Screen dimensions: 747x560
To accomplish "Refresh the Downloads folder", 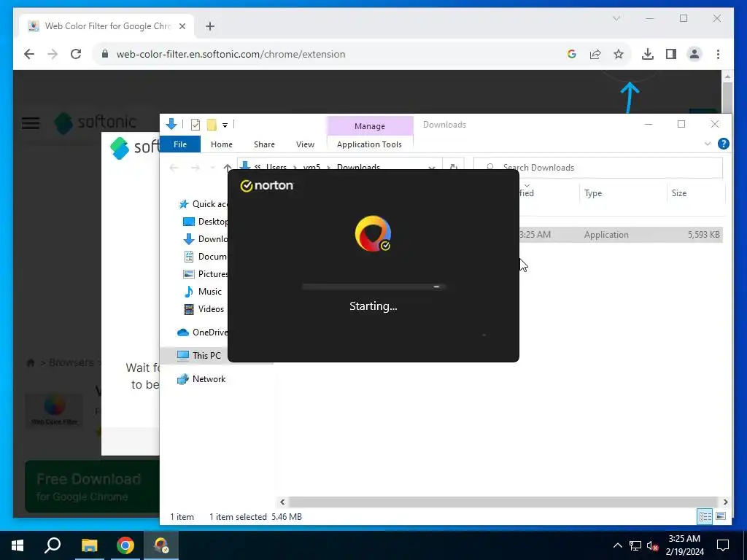I will coord(453,168).
